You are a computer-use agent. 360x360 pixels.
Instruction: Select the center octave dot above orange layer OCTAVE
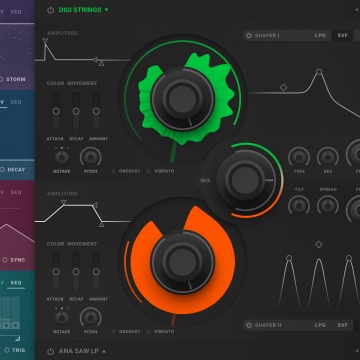[x=62, y=308]
